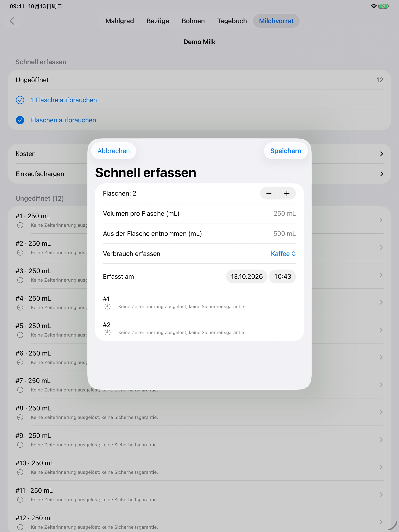Expand the Einkaufschargen row chevron

tap(382, 174)
